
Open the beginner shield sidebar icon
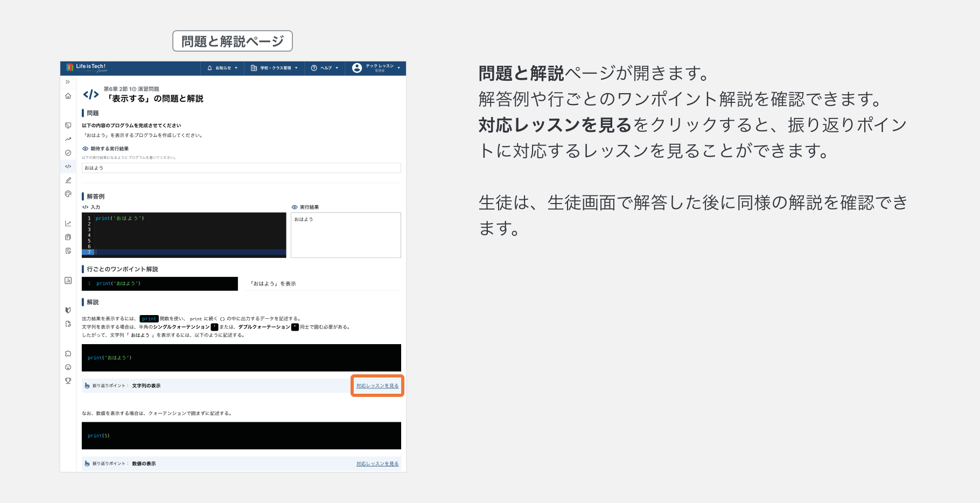68,310
